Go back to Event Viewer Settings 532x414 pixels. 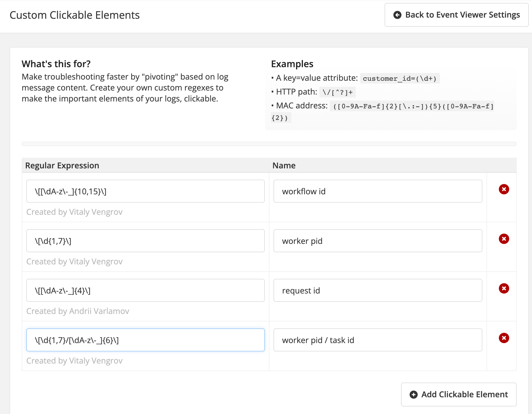tap(456, 15)
